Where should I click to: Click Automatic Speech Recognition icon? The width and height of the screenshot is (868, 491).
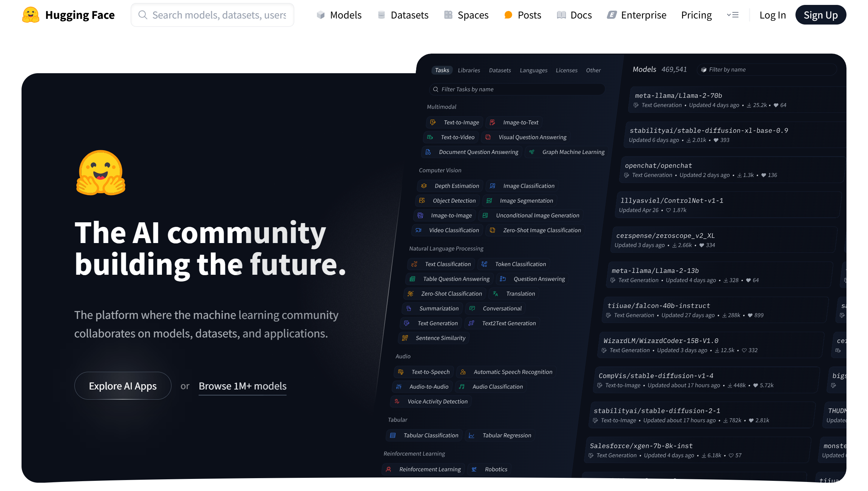[x=463, y=372]
